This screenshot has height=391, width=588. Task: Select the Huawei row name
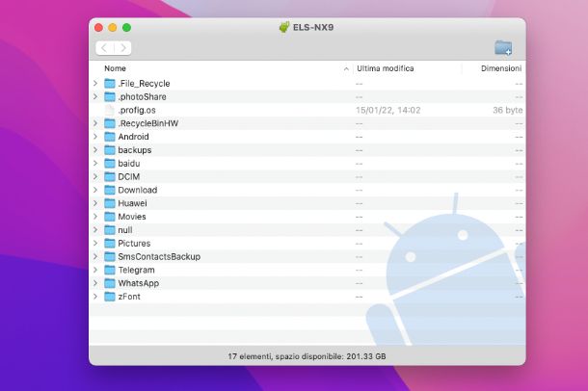pos(132,203)
